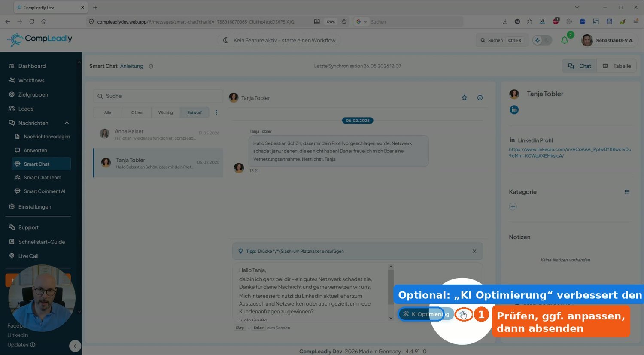Collapse the Nachrichten menu chevron
644x355 pixels.
[x=67, y=123]
